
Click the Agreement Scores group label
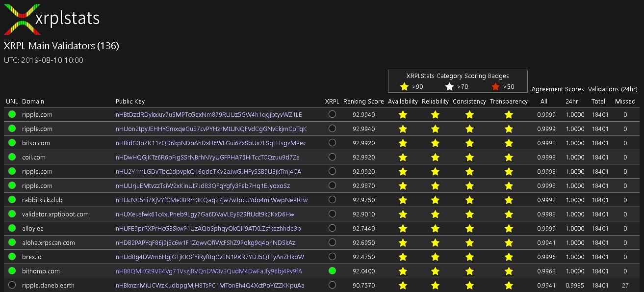558,89
